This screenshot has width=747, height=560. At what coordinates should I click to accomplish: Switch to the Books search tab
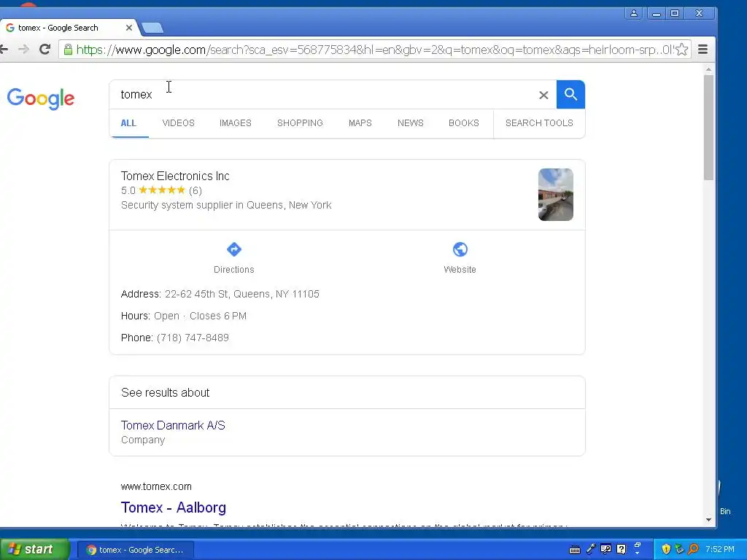coord(463,122)
